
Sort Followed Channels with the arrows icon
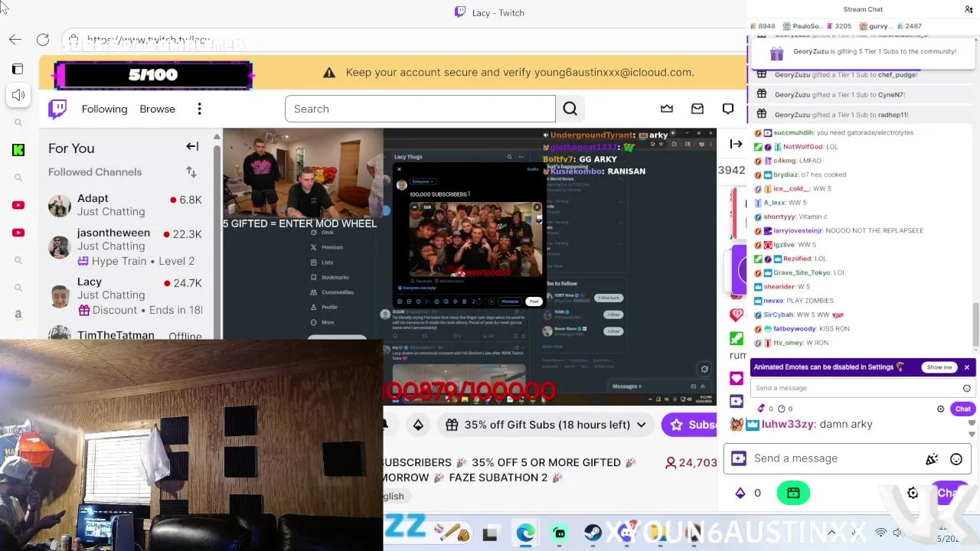coord(191,172)
